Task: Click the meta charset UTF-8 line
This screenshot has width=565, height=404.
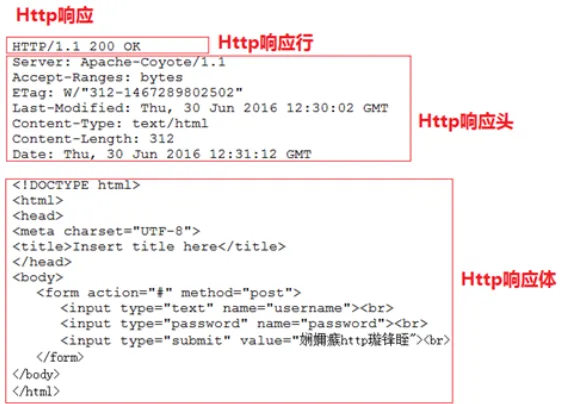Action: coord(106,231)
